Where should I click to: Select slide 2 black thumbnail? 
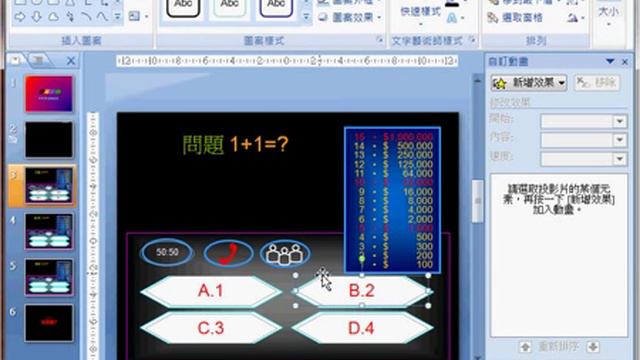pyautogui.click(x=49, y=140)
